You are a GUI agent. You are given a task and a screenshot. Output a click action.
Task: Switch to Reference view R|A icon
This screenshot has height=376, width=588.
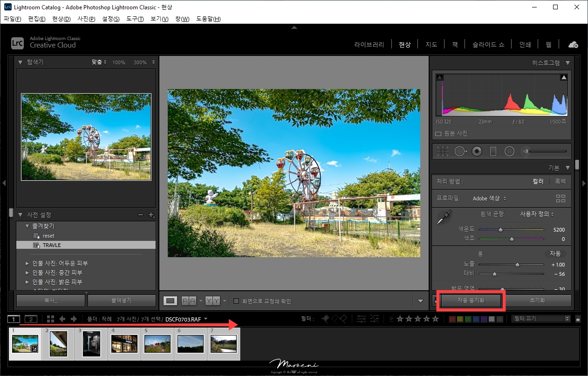click(189, 301)
